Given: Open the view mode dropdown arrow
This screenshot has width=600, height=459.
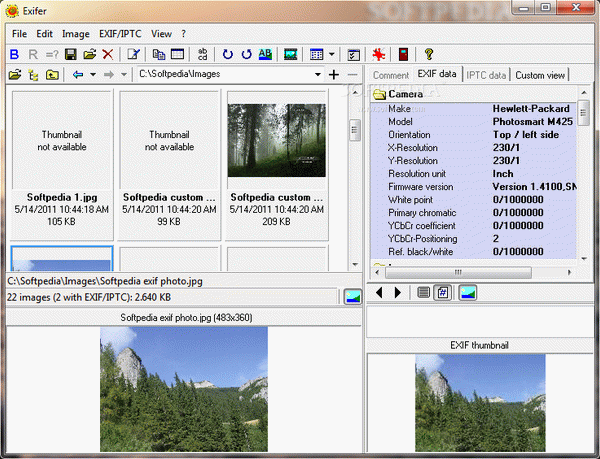Looking at the screenshot, I should pos(332,55).
